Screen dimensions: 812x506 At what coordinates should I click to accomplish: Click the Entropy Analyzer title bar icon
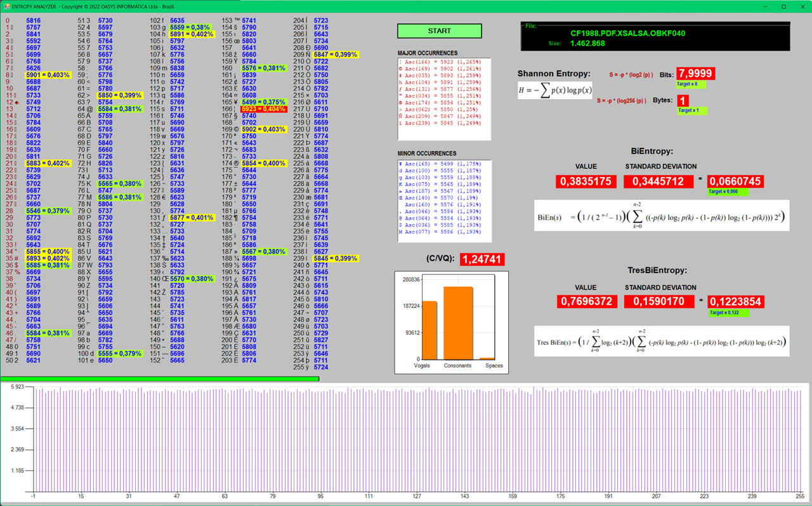(x=6, y=6)
